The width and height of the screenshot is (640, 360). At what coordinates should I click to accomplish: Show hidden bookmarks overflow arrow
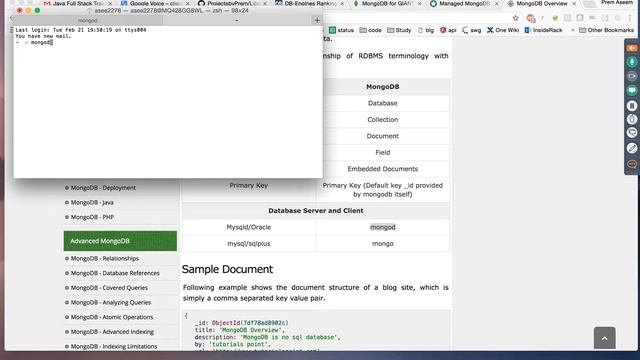572,30
